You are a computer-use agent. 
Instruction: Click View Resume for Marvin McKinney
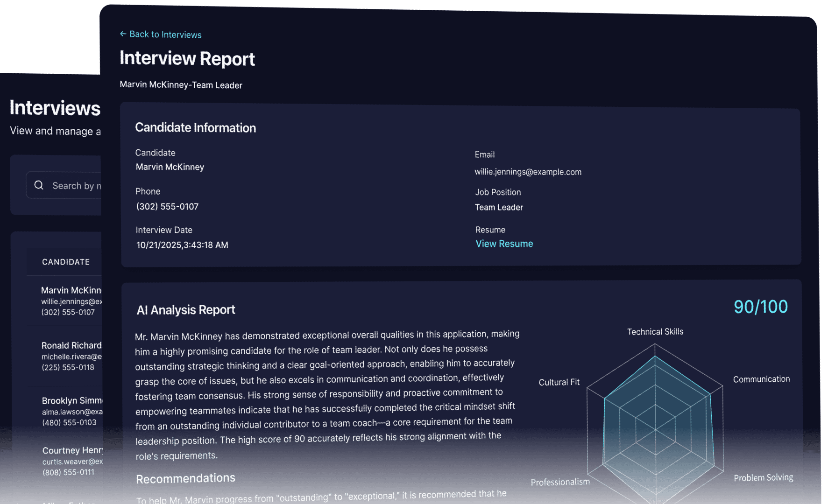click(x=504, y=243)
